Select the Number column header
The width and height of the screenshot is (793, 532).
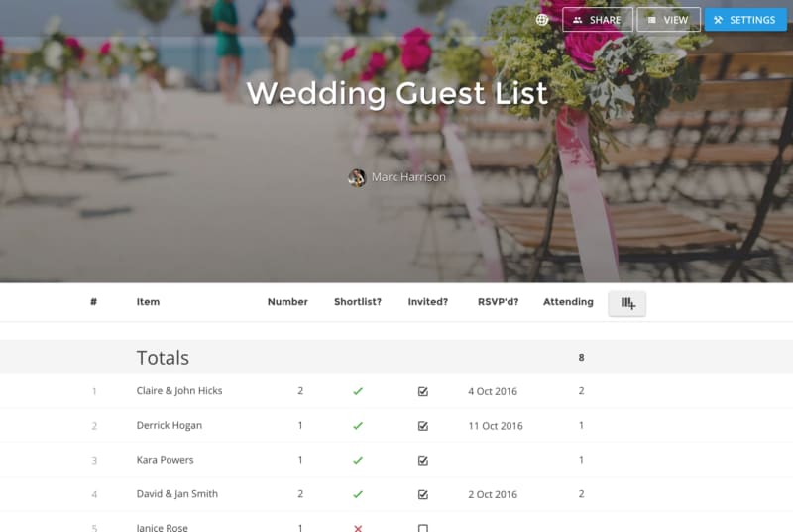coord(287,302)
